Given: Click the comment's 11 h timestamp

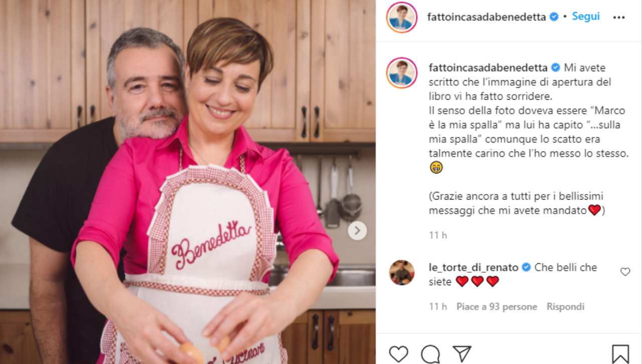Looking at the screenshot, I should [x=438, y=307].
